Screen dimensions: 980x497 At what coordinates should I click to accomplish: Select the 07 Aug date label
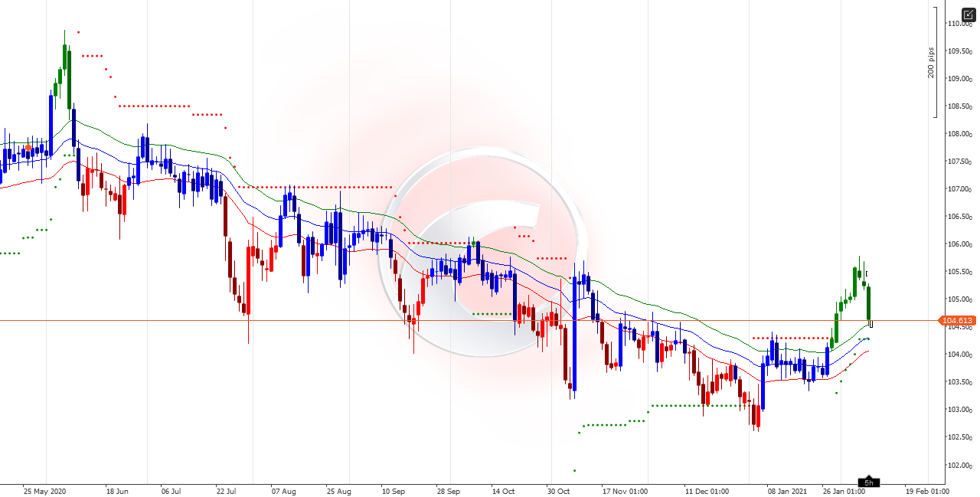(x=283, y=491)
